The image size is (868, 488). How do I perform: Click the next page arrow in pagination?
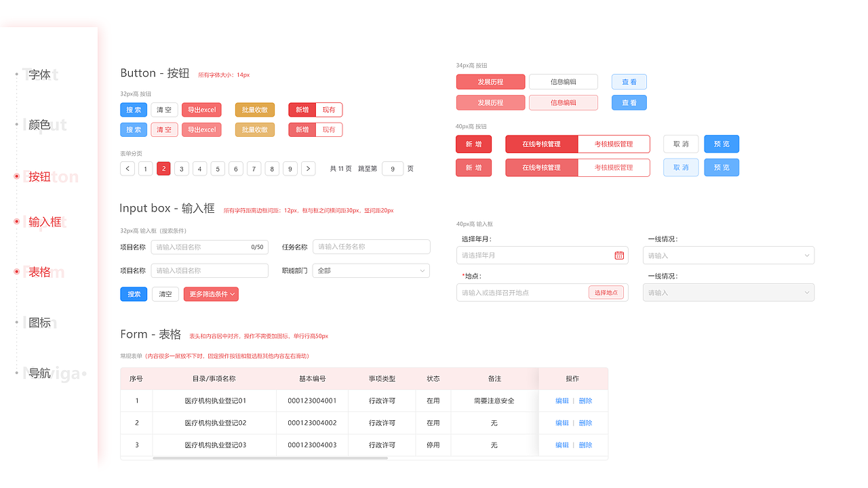pyautogui.click(x=308, y=168)
